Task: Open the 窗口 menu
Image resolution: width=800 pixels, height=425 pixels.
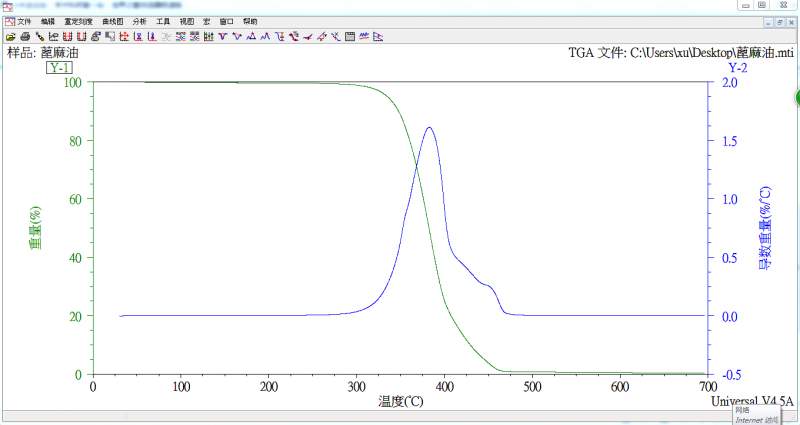Action: tap(227, 21)
